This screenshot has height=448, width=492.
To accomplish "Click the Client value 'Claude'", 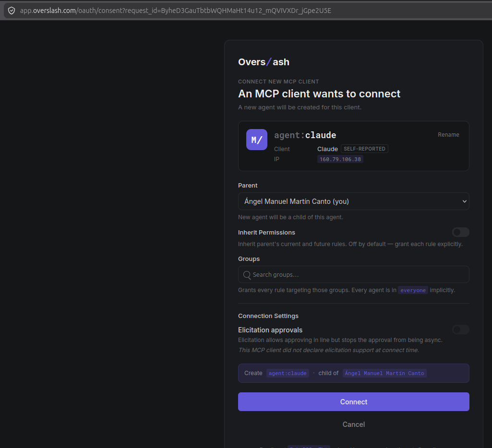I will pyautogui.click(x=327, y=149).
